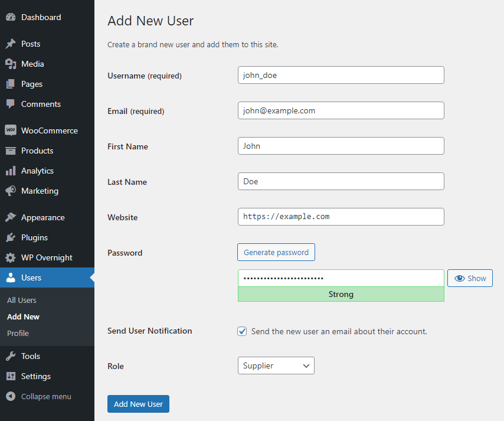
Task: Open WooCommerce menu
Action: 50,130
